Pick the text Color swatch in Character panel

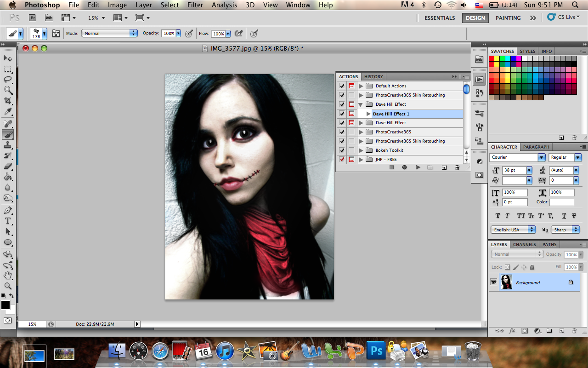(562, 202)
